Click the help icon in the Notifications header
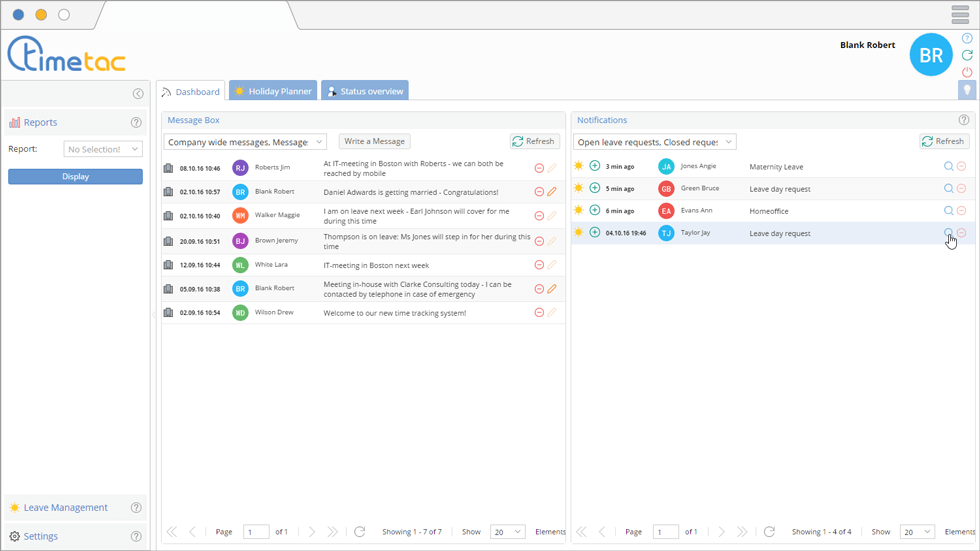Viewport: 980px width, 551px height. pyautogui.click(x=964, y=120)
